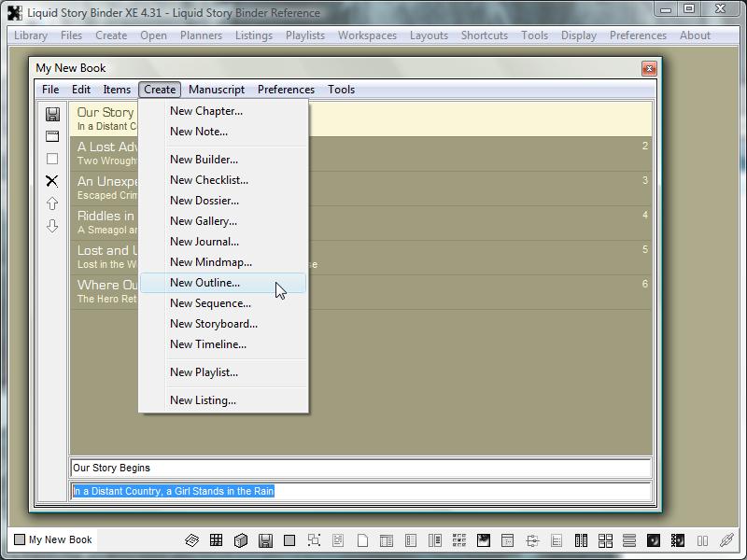Move chapter down with the down arrow icon
The image size is (747, 560).
(52, 226)
